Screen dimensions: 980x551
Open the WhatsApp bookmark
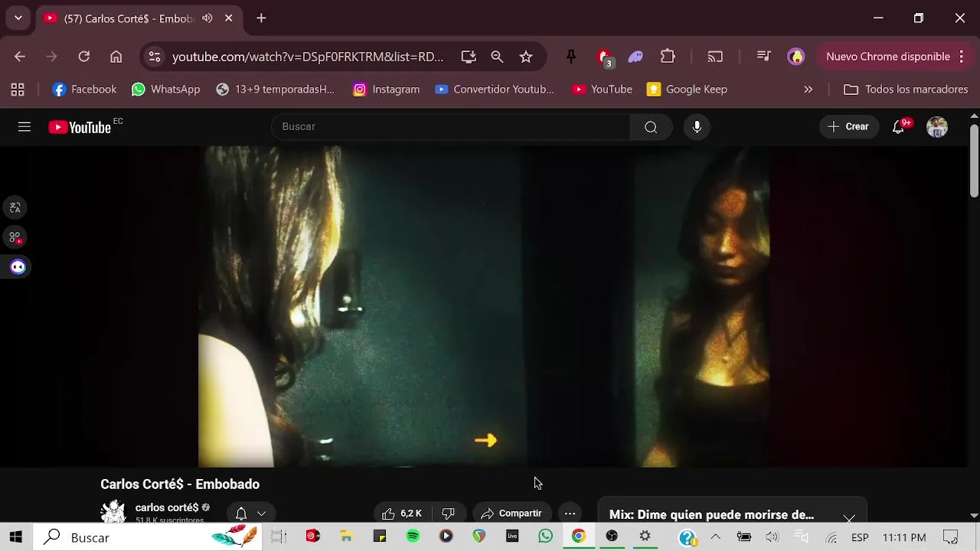pos(166,90)
